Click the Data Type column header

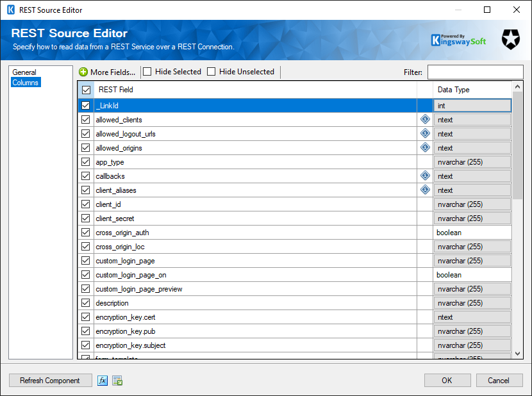tap(472, 90)
